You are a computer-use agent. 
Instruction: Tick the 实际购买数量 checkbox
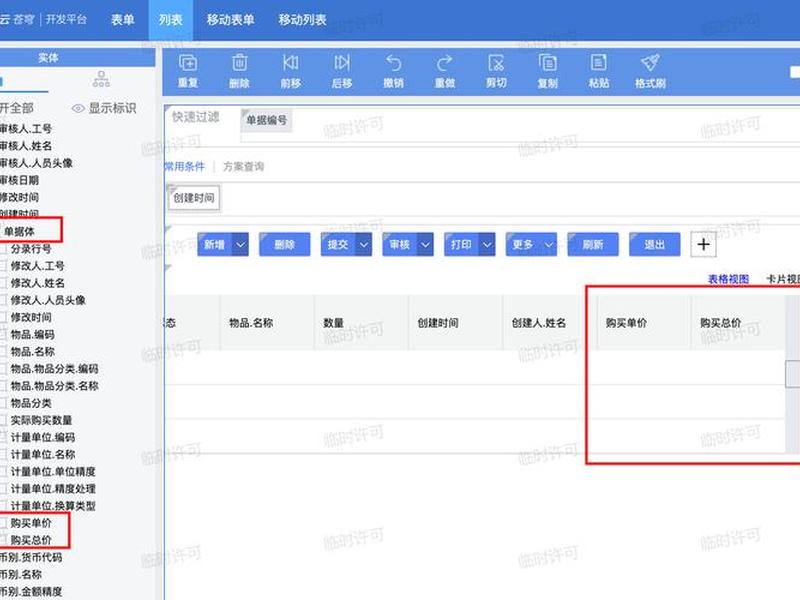click(4, 420)
